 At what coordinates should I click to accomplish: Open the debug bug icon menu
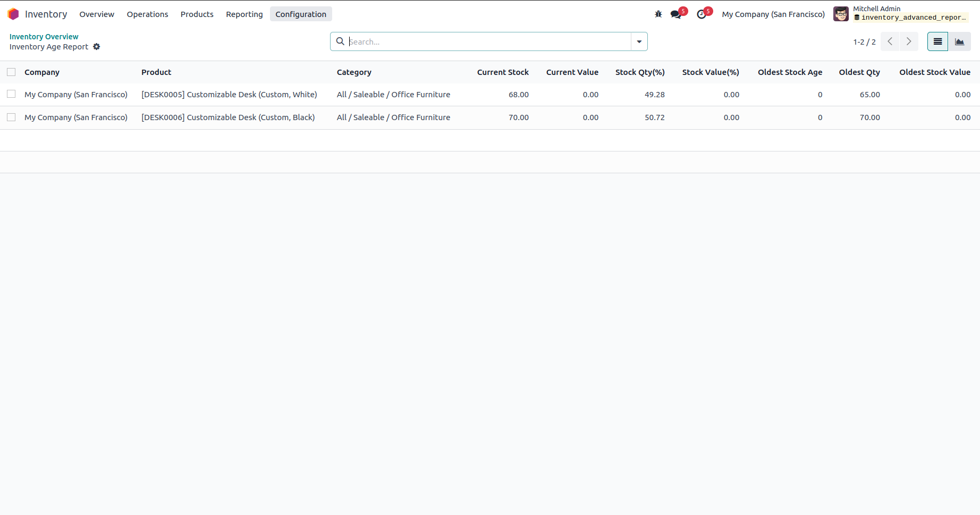[x=658, y=14]
